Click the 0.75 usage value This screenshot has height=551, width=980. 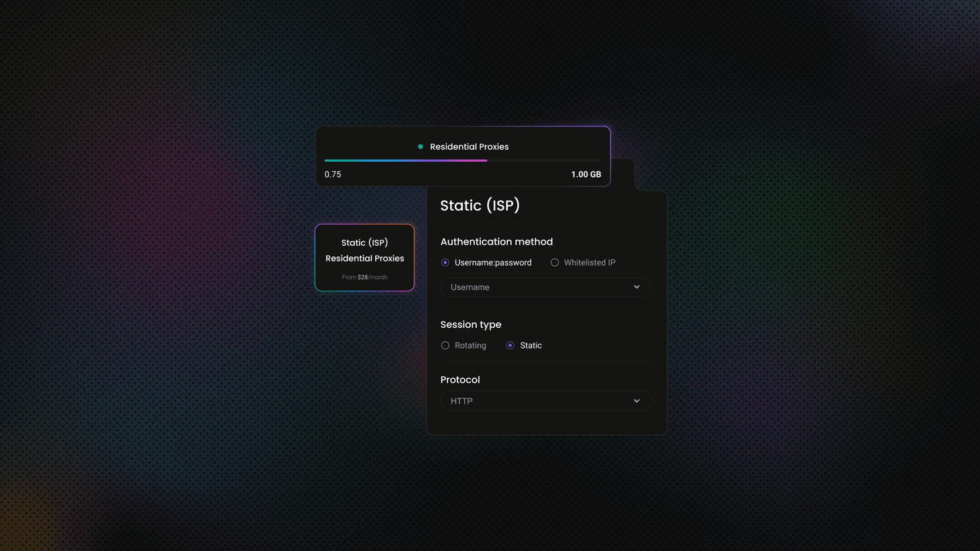pyautogui.click(x=332, y=175)
